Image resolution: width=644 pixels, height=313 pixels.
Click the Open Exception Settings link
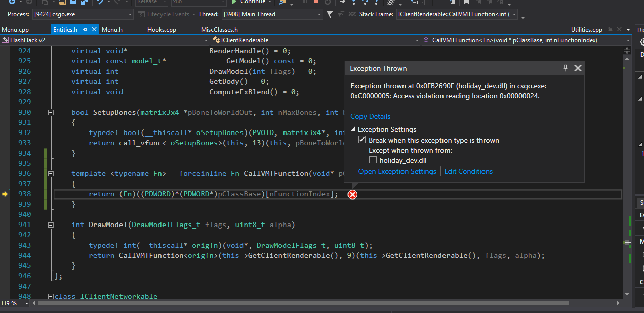click(x=397, y=172)
